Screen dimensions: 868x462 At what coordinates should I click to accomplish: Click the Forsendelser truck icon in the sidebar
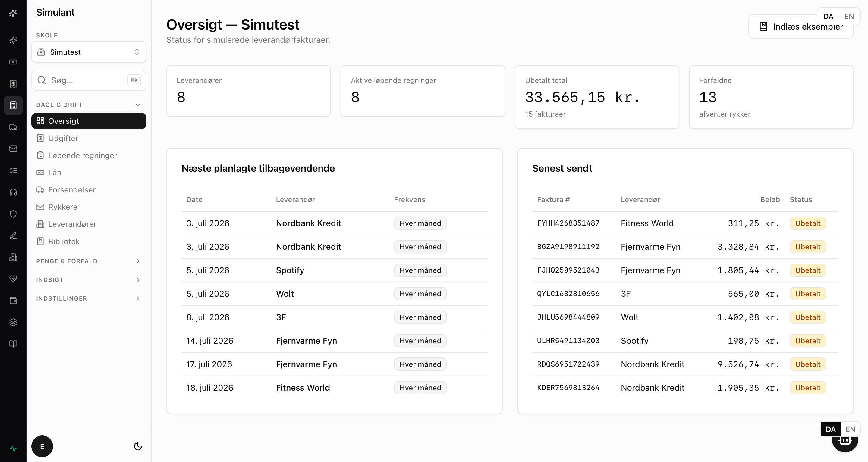pos(40,189)
